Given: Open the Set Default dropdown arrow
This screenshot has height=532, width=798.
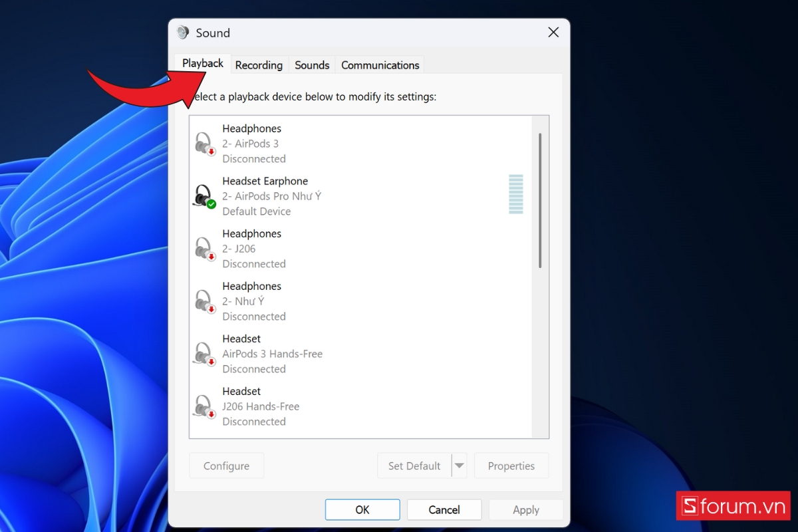Looking at the screenshot, I should click(x=460, y=465).
